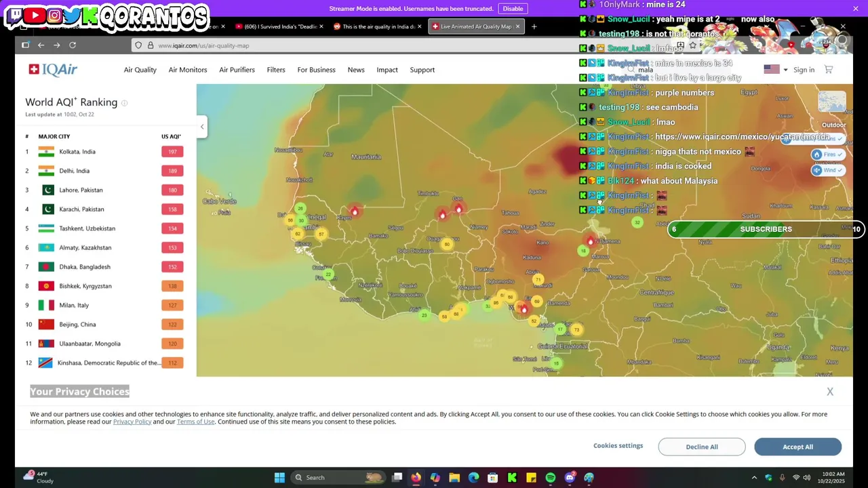This screenshot has height=488, width=868.
Task: Reload the page with the refresh icon
Action: click(73, 45)
